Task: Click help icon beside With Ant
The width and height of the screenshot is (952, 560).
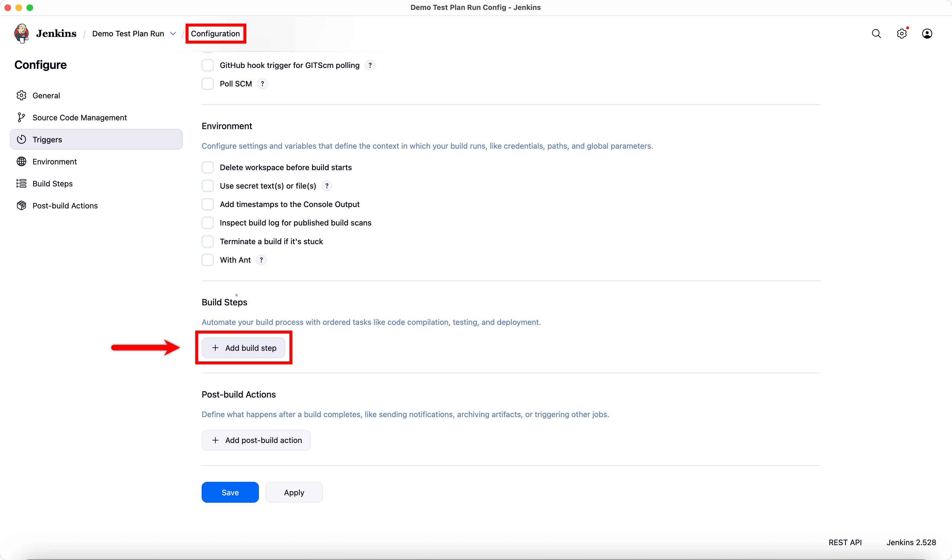Action: 261,260
